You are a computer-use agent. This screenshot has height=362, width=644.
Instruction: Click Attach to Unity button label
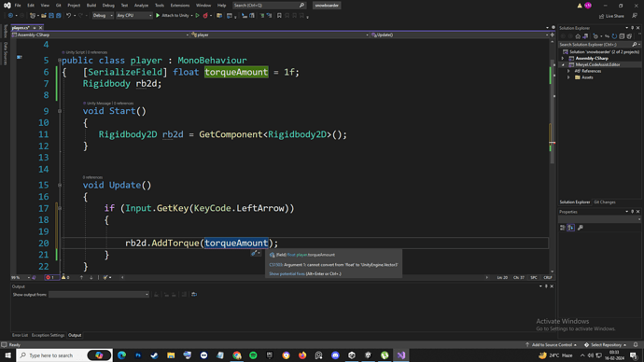tap(175, 16)
